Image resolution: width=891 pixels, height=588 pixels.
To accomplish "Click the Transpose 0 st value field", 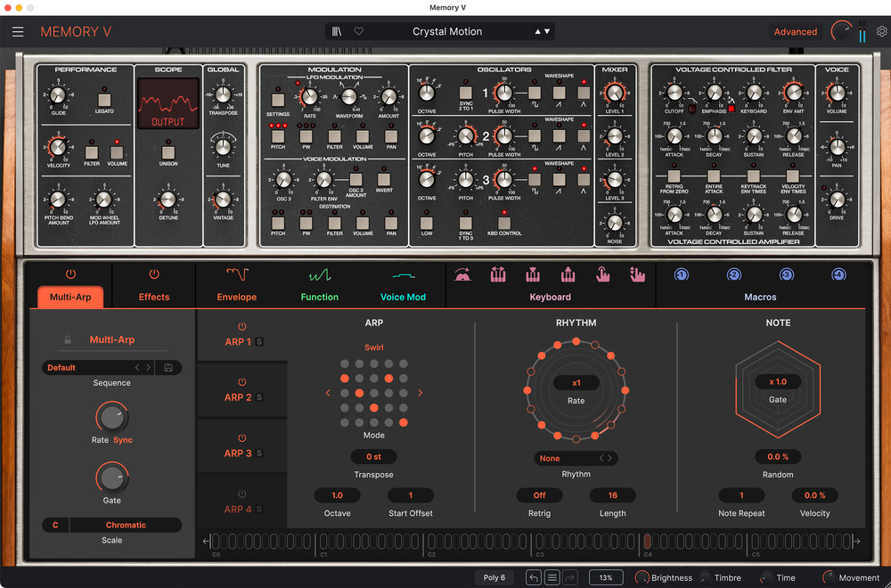I will [373, 457].
